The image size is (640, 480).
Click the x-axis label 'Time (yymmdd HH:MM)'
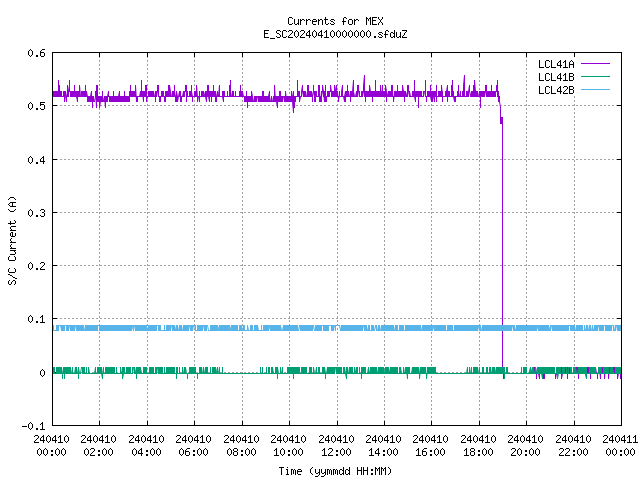point(335,471)
